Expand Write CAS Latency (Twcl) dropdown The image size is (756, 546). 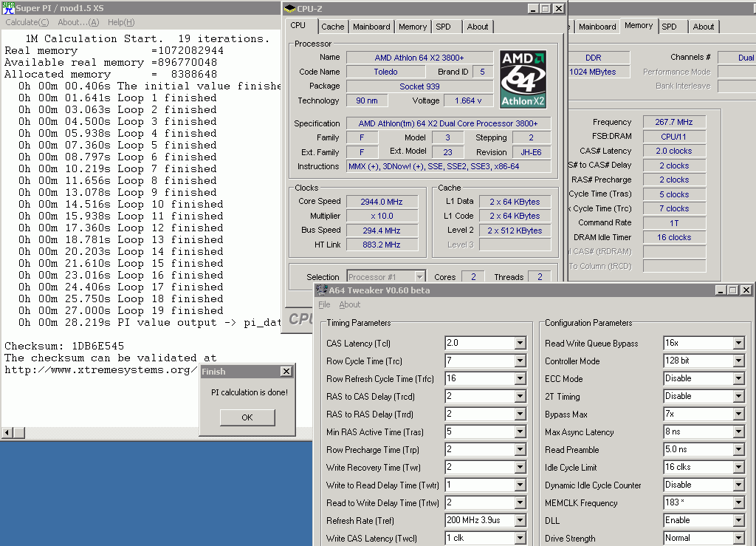pyautogui.click(x=520, y=539)
